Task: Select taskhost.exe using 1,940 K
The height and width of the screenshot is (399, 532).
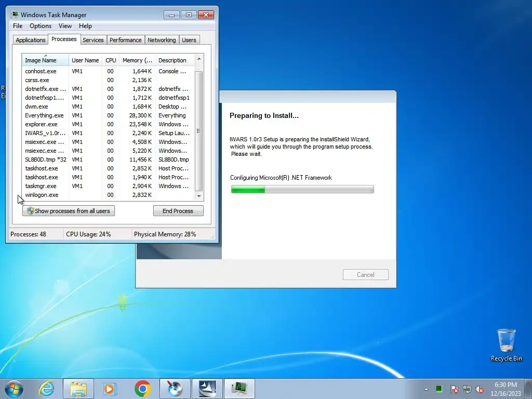Action: point(108,177)
